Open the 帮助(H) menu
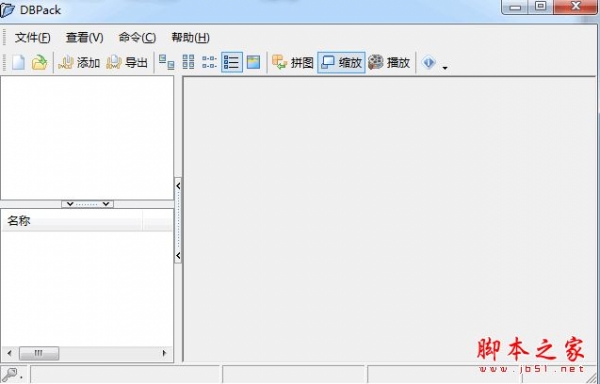 point(190,37)
